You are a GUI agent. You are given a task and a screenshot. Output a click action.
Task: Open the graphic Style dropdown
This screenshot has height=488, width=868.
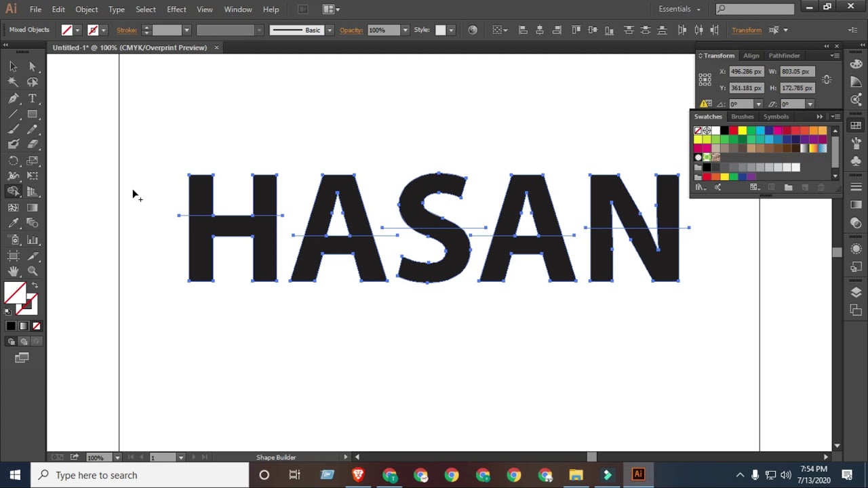pos(450,30)
